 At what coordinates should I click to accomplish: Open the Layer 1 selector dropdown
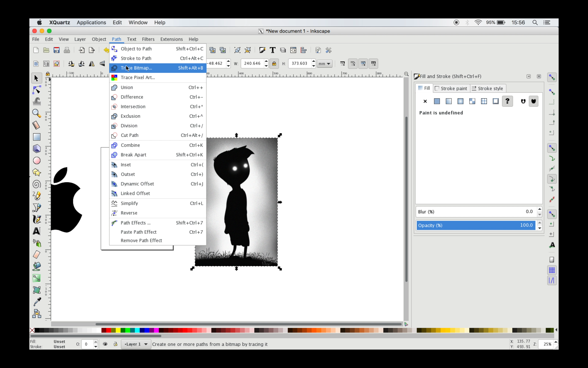click(136, 344)
